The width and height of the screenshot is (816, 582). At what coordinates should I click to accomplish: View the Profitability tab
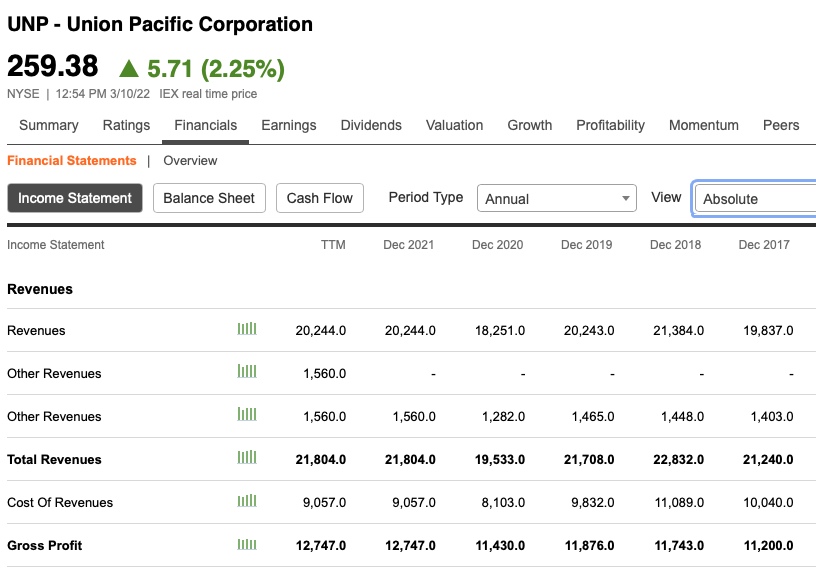[610, 125]
